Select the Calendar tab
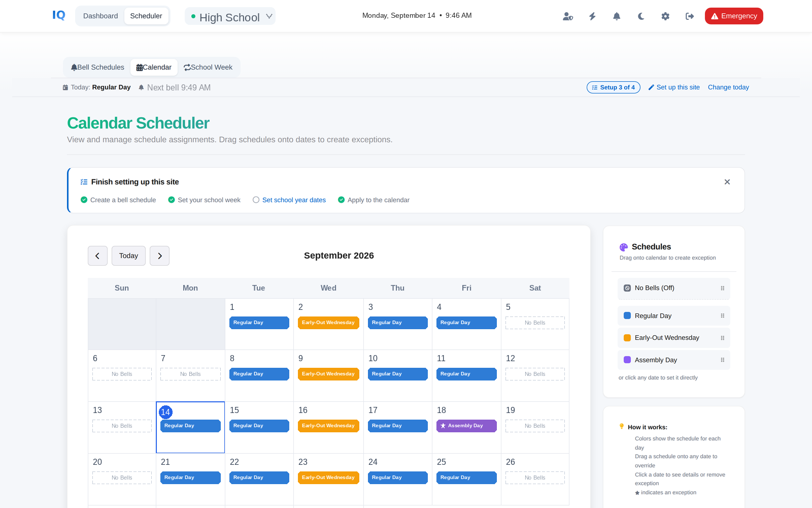 [154, 67]
